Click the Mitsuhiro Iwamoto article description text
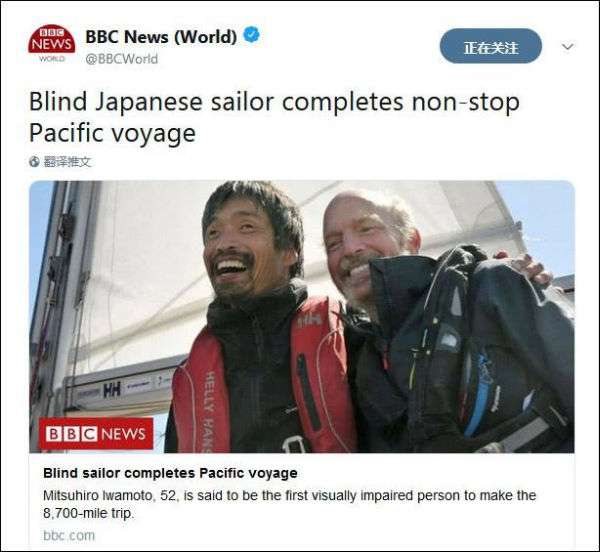The width and height of the screenshot is (600, 552). click(289, 504)
